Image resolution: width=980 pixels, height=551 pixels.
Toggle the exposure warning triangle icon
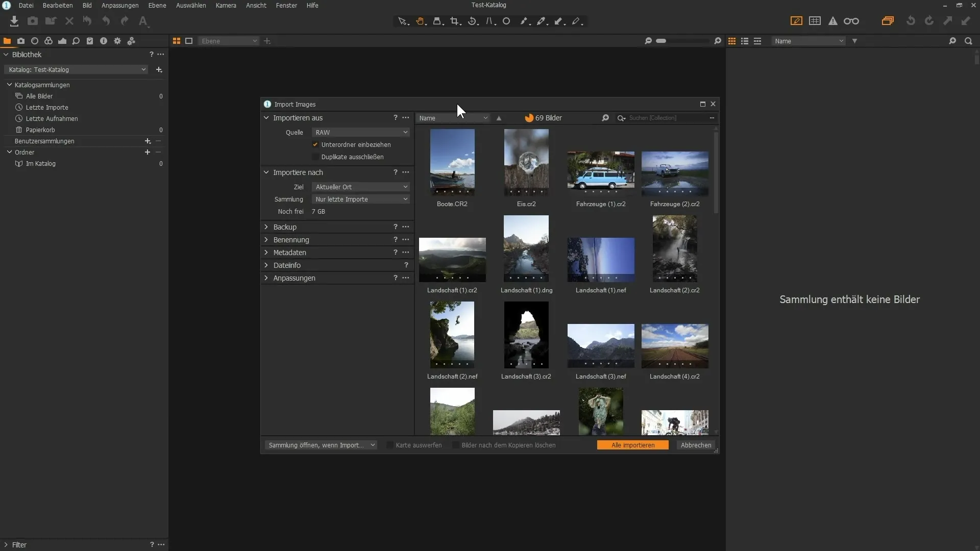click(x=833, y=21)
